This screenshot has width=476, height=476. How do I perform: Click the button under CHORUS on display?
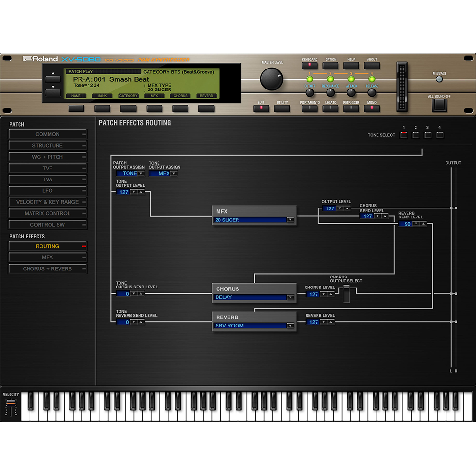point(180,109)
